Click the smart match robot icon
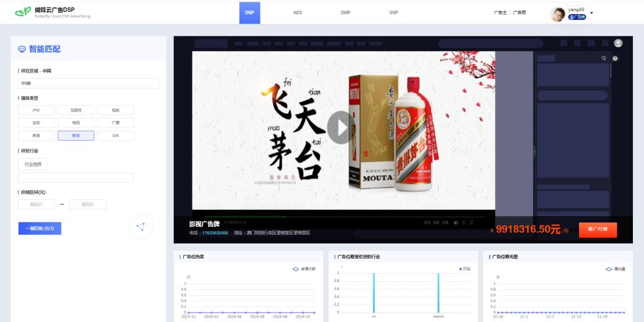Image resolution: width=644 pixels, height=322 pixels. tap(22, 49)
